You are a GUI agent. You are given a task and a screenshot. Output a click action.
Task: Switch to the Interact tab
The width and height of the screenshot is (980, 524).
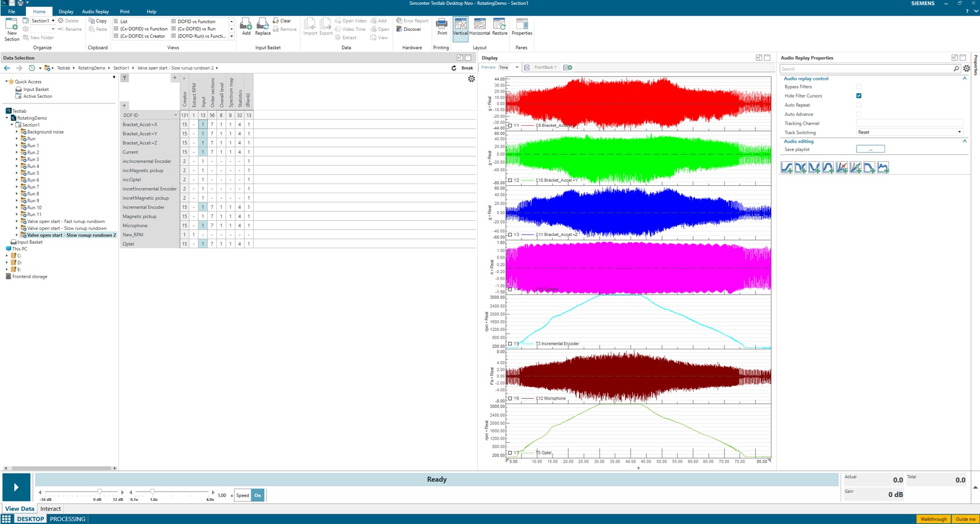tap(51, 509)
